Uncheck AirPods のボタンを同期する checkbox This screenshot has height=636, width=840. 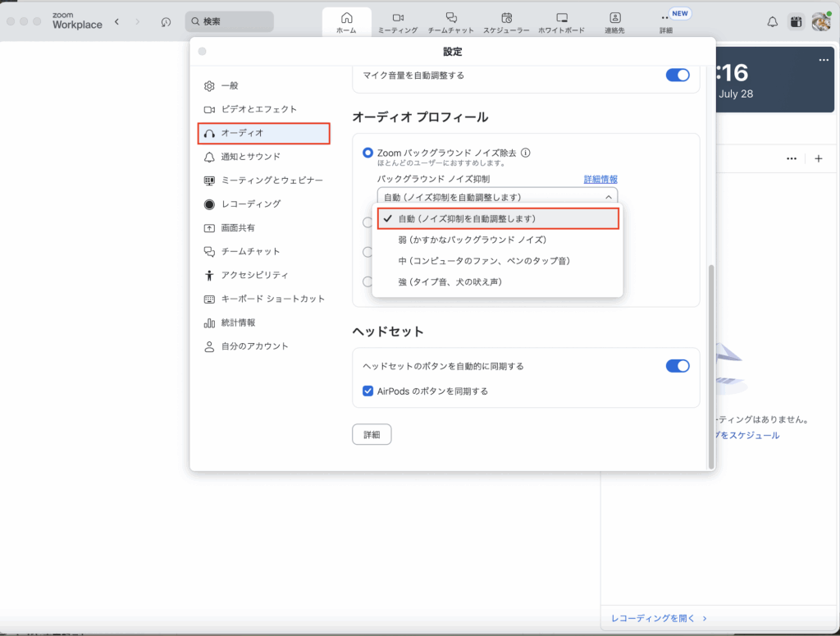point(367,391)
